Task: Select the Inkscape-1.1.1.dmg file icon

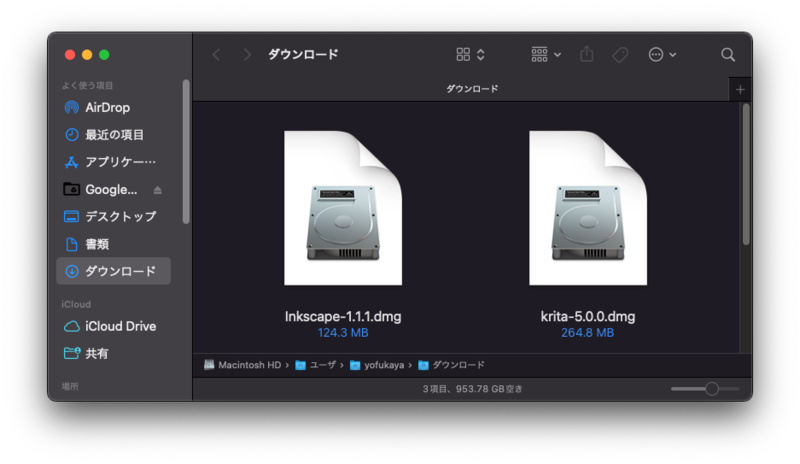Action: pos(343,208)
